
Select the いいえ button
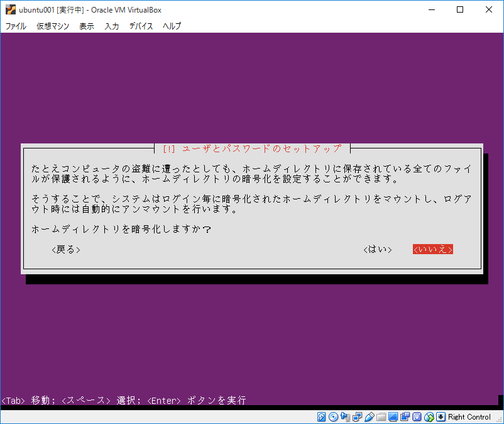point(432,249)
